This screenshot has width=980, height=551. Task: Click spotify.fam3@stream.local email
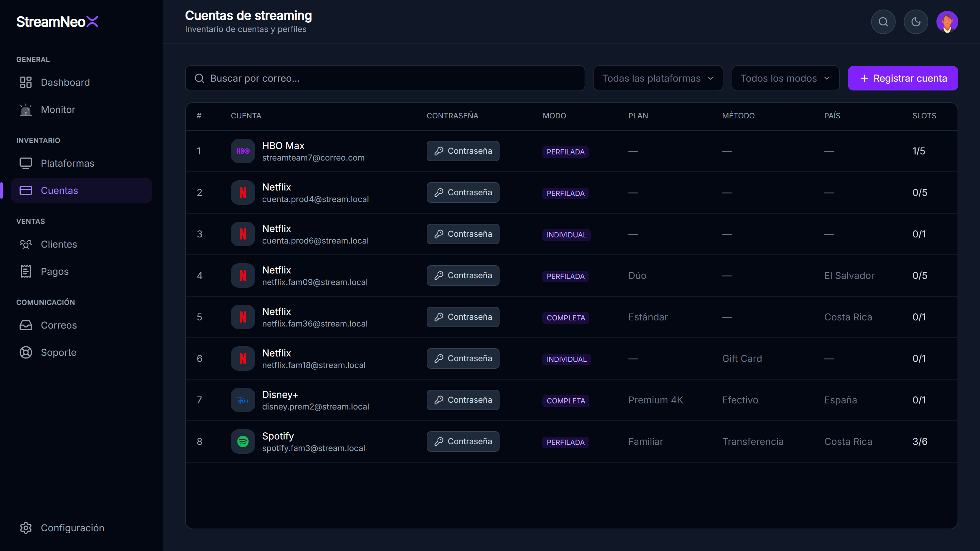pyautogui.click(x=313, y=448)
